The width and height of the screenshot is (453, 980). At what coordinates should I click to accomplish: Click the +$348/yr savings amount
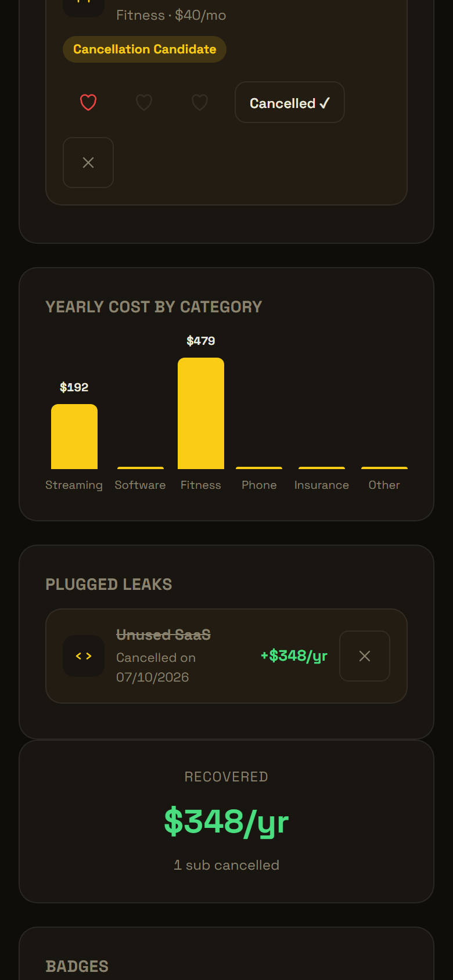[294, 656]
